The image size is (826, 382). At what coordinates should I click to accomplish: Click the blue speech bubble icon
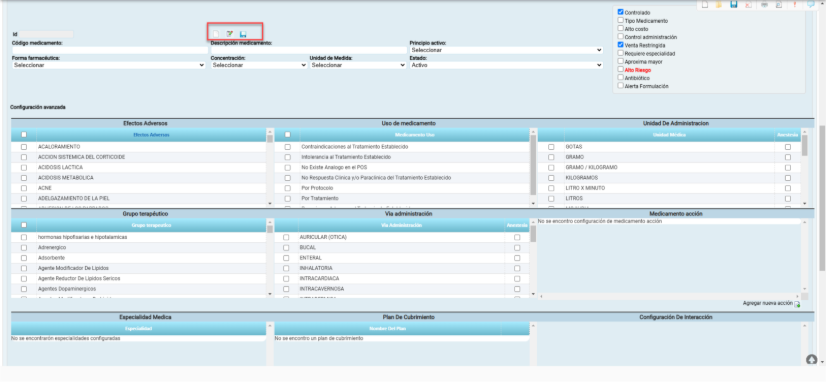pos(811,4)
